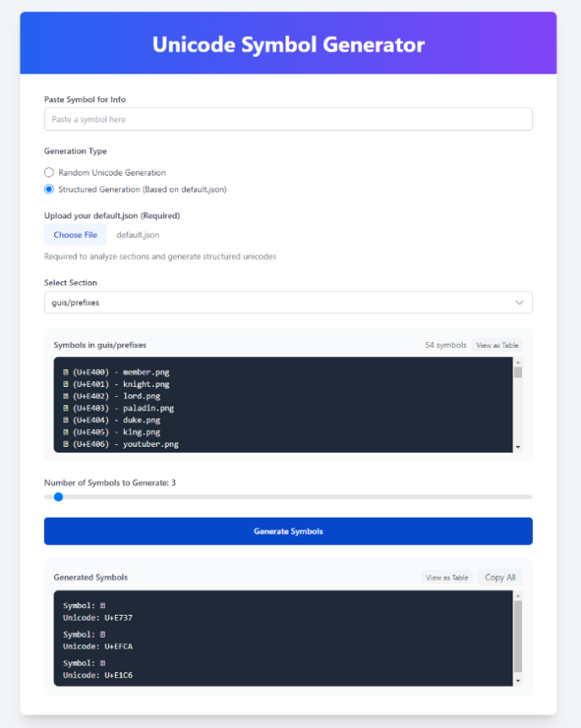
Task: Select Structured Generation radio button
Action: (49, 189)
